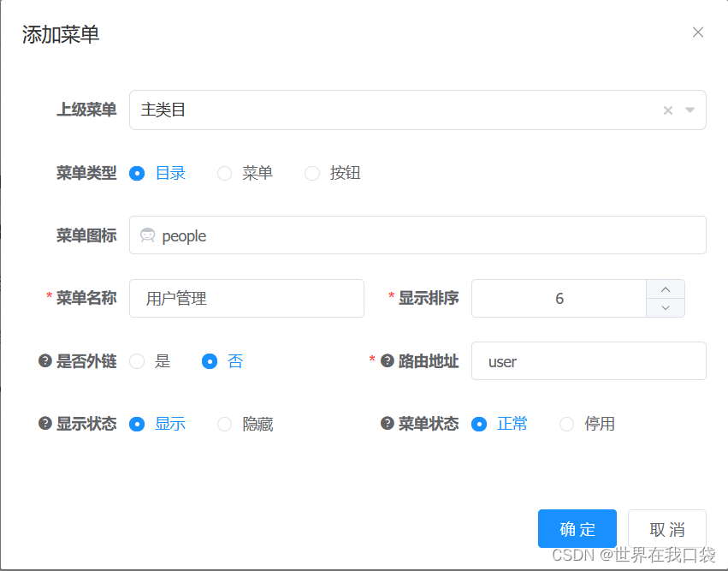Clear 主类目 selection with the X icon

coord(667,110)
